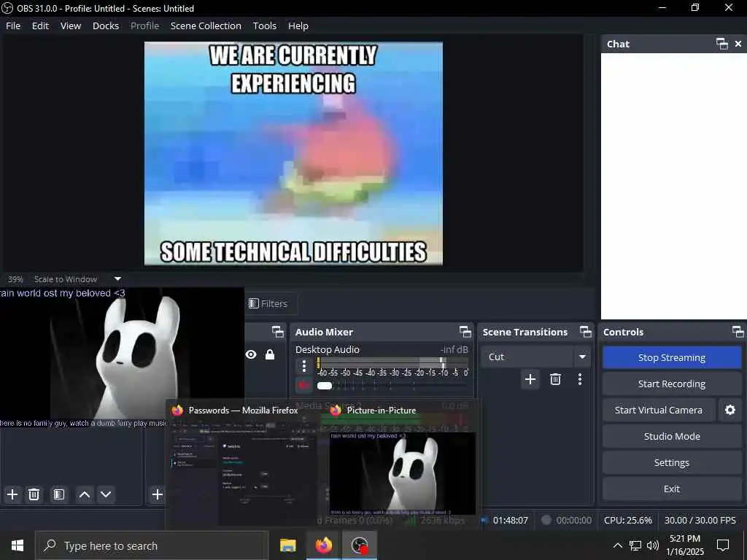The height and width of the screenshot is (560, 747).
Task: Open the File menu
Action: pyautogui.click(x=13, y=26)
